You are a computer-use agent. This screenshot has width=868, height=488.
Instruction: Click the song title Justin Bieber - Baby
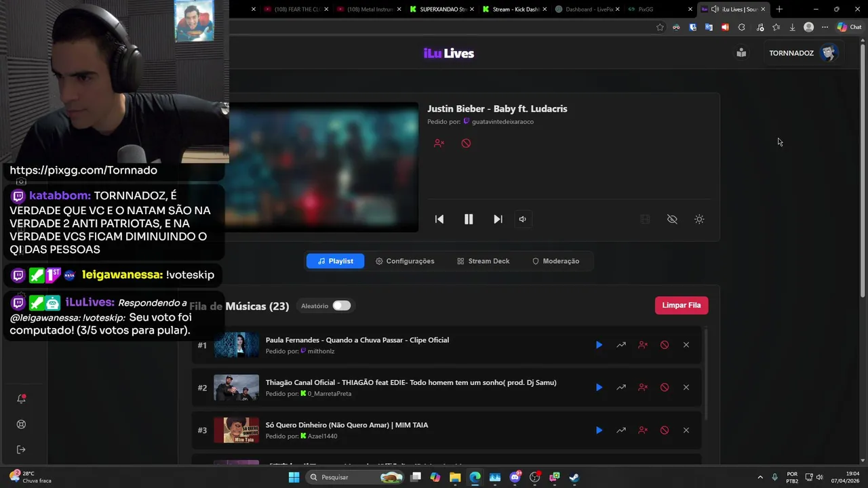tap(497, 108)
